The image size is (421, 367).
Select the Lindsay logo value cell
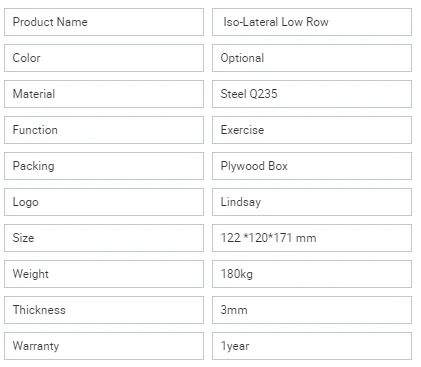(x=312, y=202)
